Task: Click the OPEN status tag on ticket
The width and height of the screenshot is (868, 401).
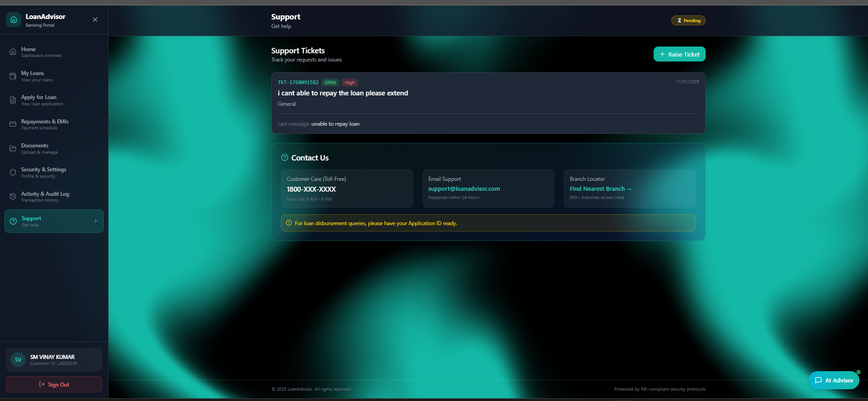Action: pyautogui.click(x=330, y=82)
